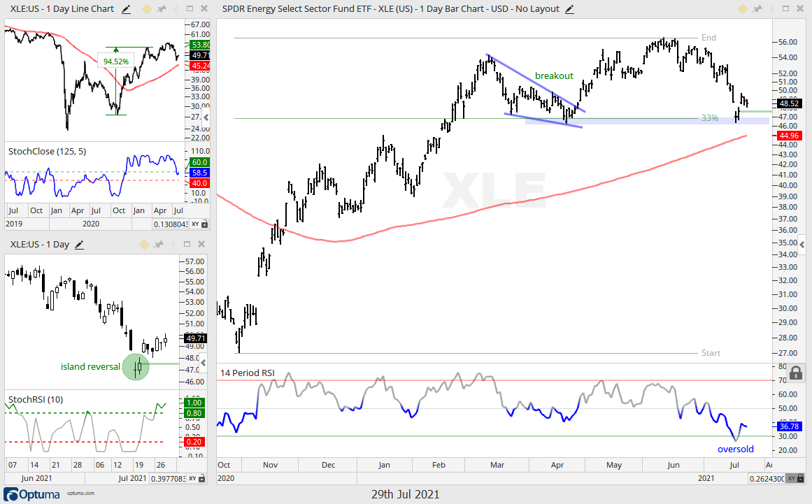The height and width of the screenshot is (504, 812).
Task: Click the 33% retracement label
Action: pyautogui.click(x=709, y=118)
